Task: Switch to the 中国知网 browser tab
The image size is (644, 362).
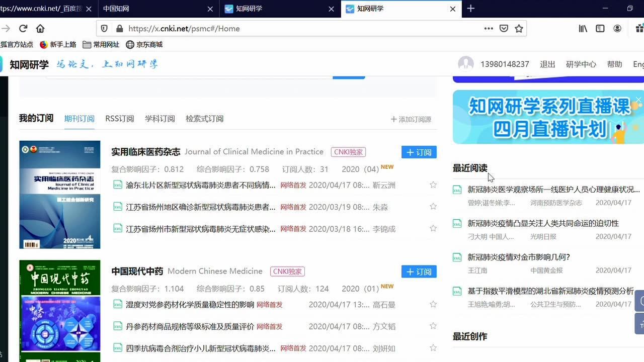Action: tap(158, 9)
